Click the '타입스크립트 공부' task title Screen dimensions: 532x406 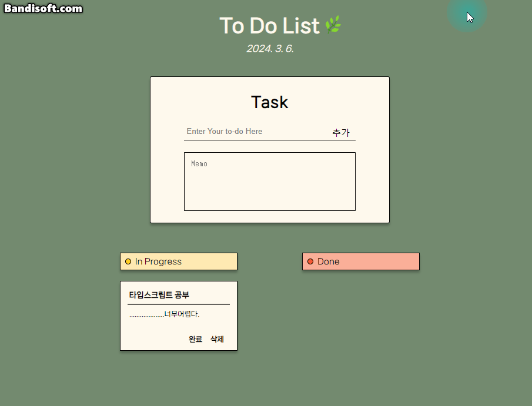point(159,295)
